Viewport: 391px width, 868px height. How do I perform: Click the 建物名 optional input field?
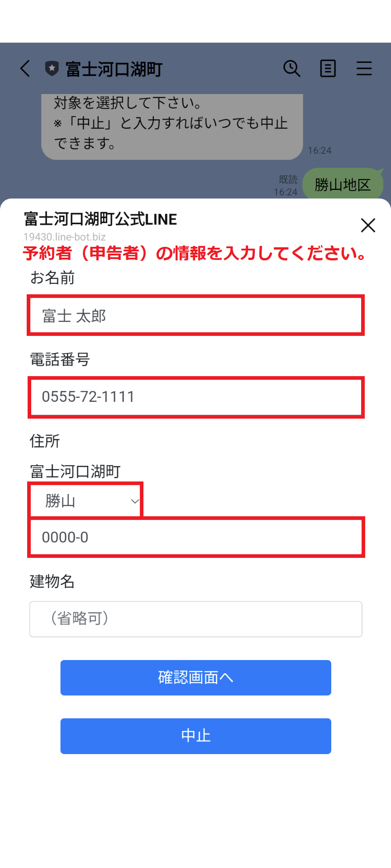[195, 619]
